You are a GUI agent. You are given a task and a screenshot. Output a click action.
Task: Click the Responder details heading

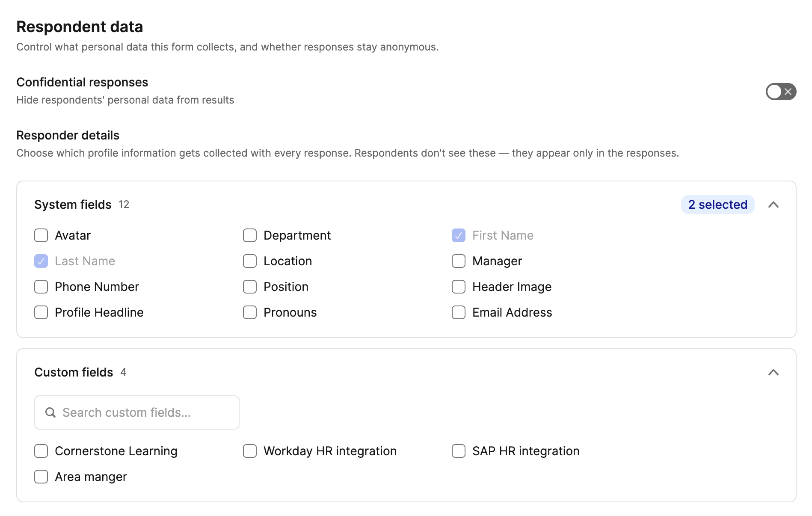coord(68,136)
